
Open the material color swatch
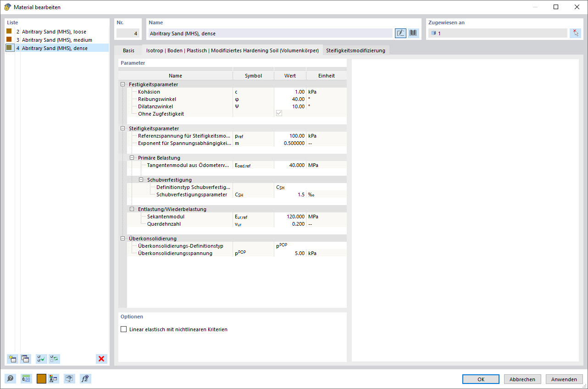[x=41, y=378]
